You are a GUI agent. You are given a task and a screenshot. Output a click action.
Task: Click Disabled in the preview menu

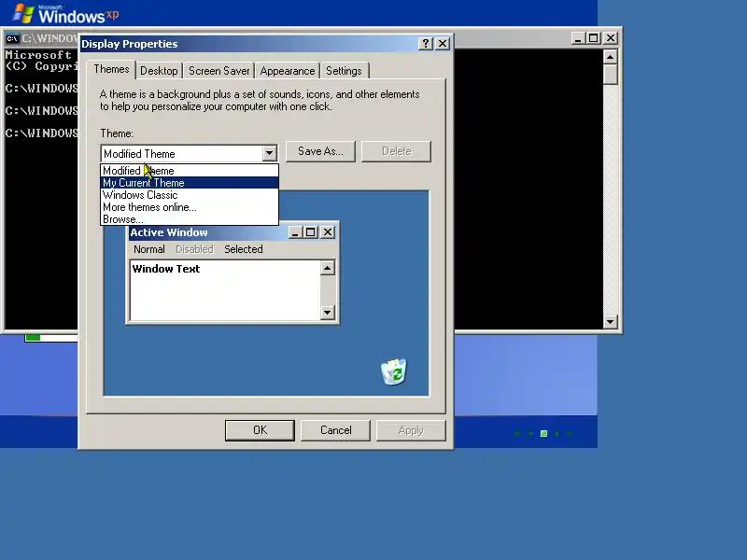click(194, 249)
